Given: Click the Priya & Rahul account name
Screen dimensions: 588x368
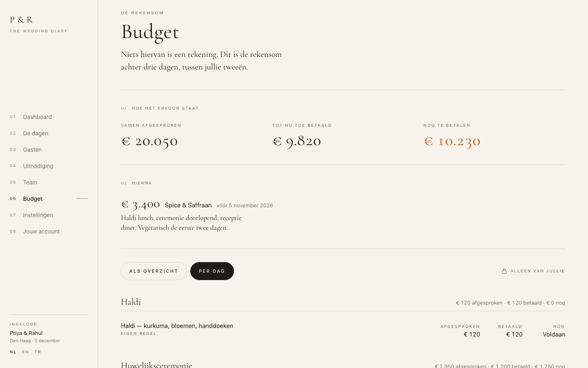Looking at the screenshot, I should (26, 333).
